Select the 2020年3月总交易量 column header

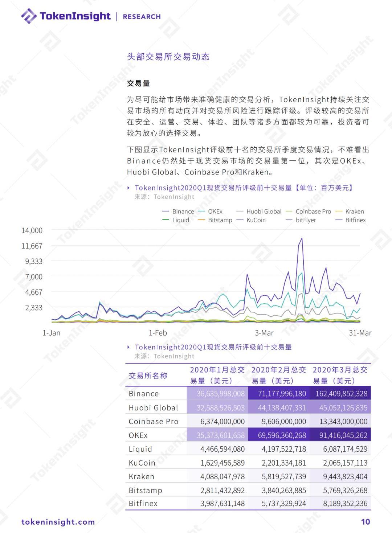tap(340, 375)
